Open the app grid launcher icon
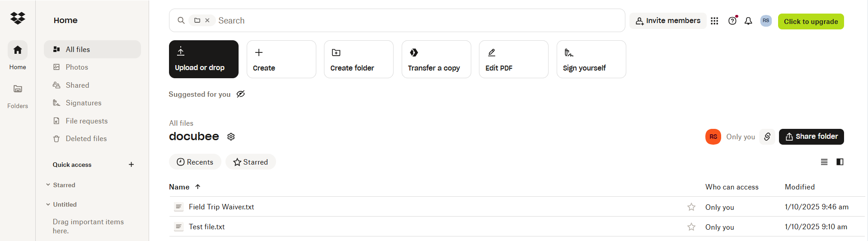Image resolution: width=868 pixels, height=241 pixels. coord(714,21)
